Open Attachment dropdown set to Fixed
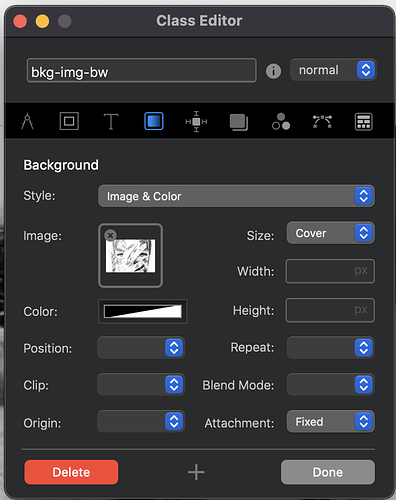Viewport: 396px width, 500px height. coord(330,422)
